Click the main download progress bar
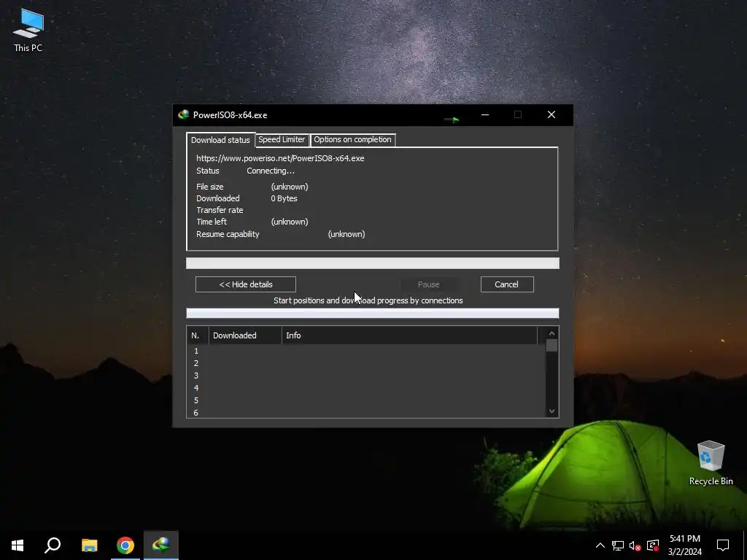This screenshot has width=747, height=560. [373, 263]
